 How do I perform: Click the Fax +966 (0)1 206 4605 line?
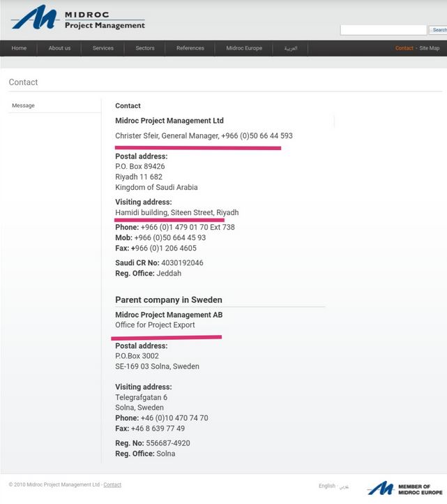tap(156, 248)
